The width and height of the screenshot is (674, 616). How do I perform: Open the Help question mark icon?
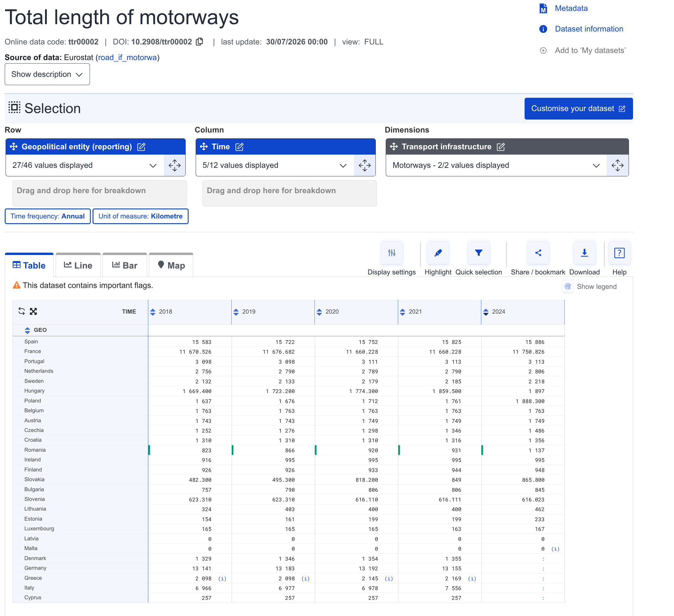coord(619,253)
